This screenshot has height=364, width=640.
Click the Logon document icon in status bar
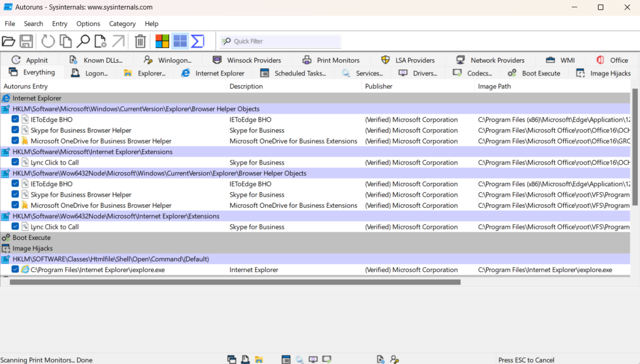pos(245,360)
